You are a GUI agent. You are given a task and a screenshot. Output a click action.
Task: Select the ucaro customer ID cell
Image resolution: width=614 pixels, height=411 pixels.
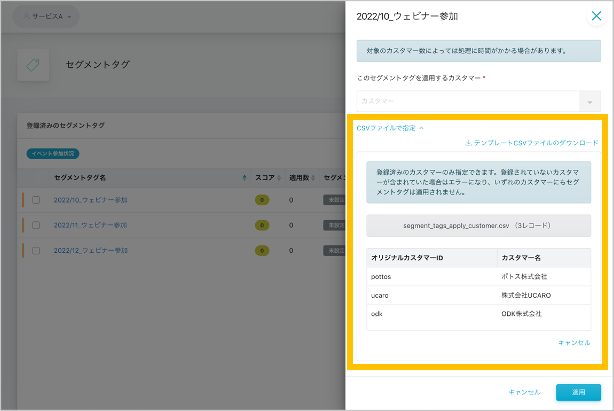pos(379,295)
